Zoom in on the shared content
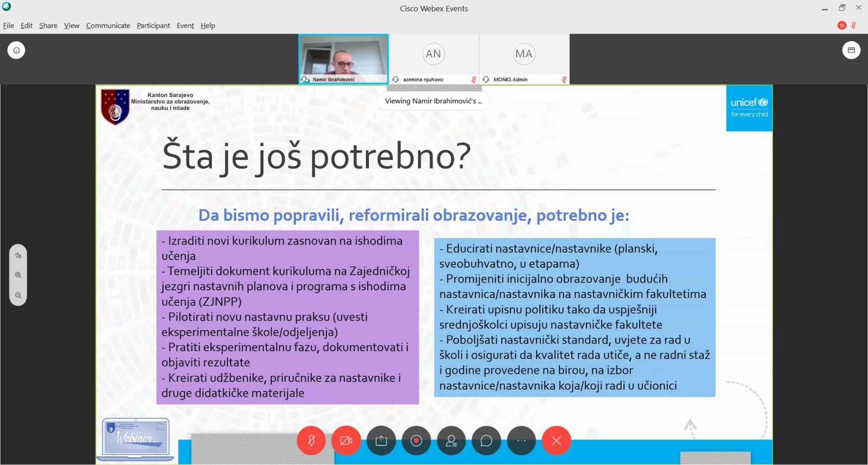The height and width of the screenshot is (465, 868). pos(18,275)
